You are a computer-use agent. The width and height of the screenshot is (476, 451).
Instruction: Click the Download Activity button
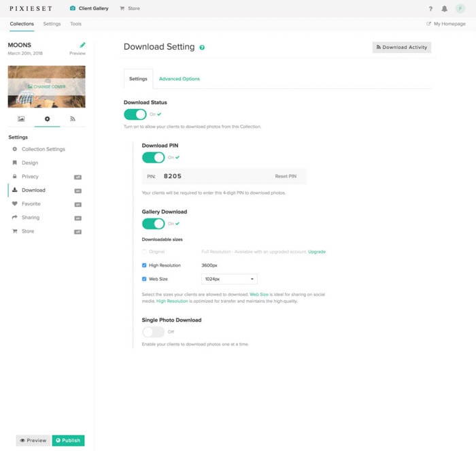402,48
